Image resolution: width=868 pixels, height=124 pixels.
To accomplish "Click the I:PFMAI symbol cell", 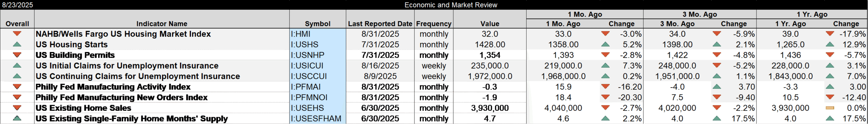I will point(318,87).
